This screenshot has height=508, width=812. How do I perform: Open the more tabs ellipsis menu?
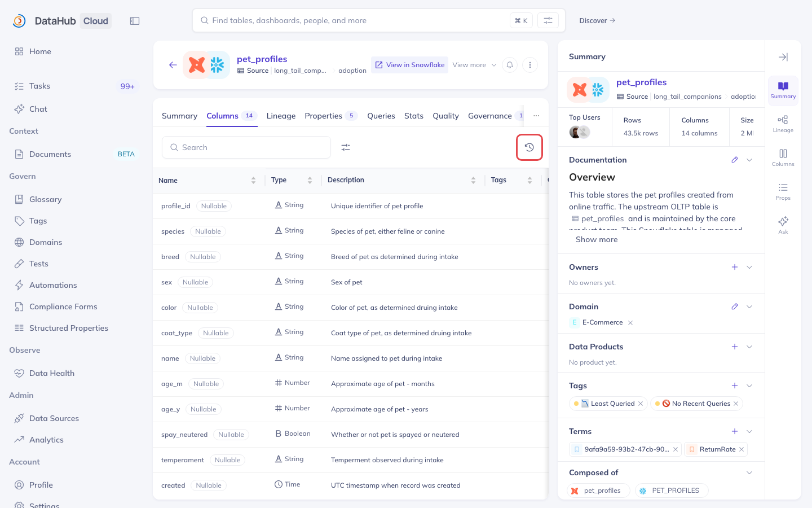(536, 116)
